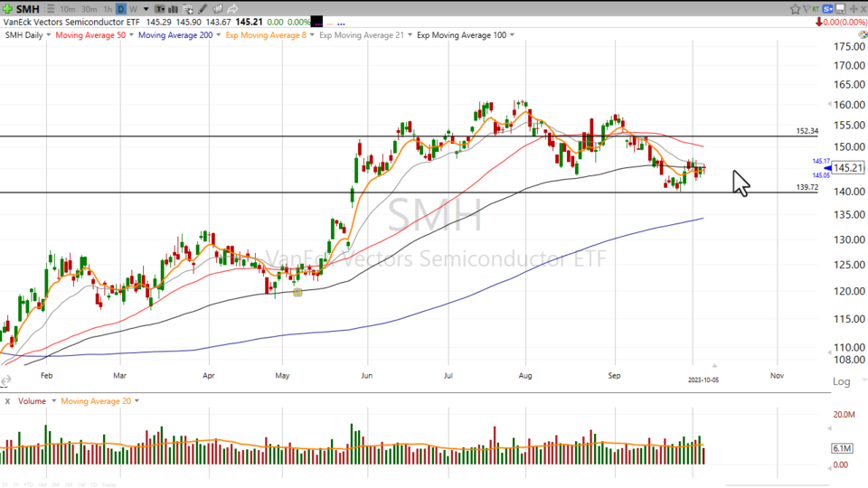Click the Moving Average 50 label

(90, 35)
